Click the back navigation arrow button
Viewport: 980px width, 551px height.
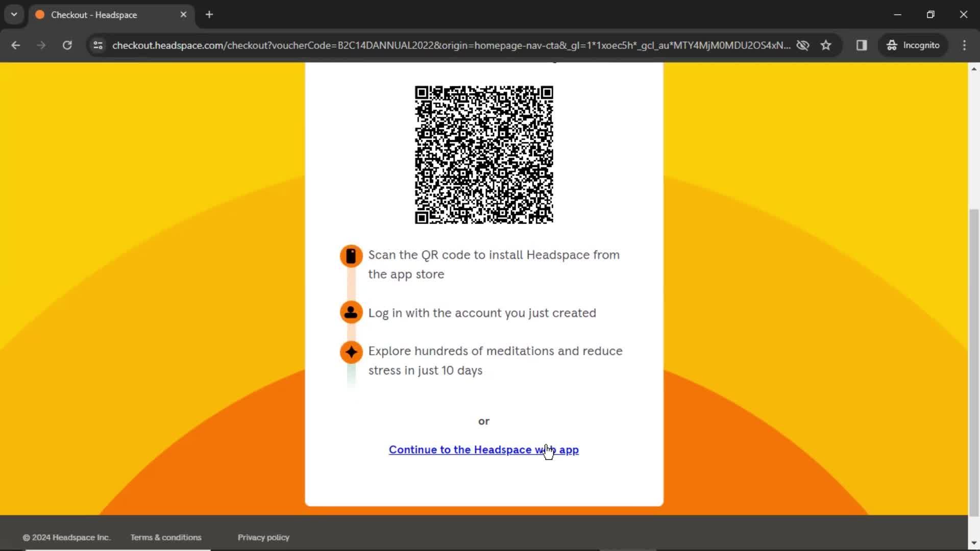point(16,45)
